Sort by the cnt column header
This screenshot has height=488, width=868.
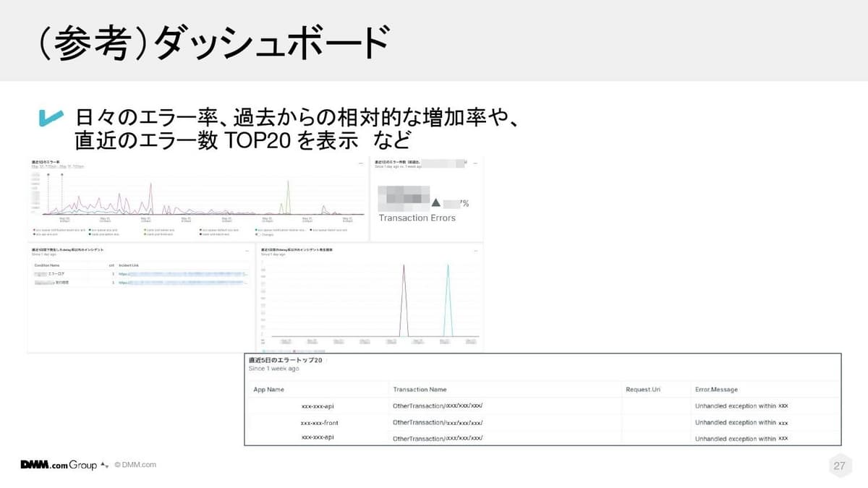point(111,265)
